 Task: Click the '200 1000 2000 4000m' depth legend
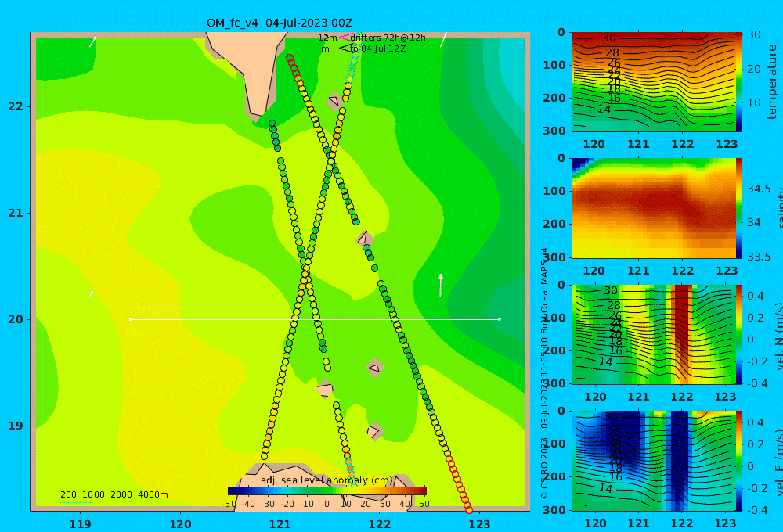coord(114,494)
